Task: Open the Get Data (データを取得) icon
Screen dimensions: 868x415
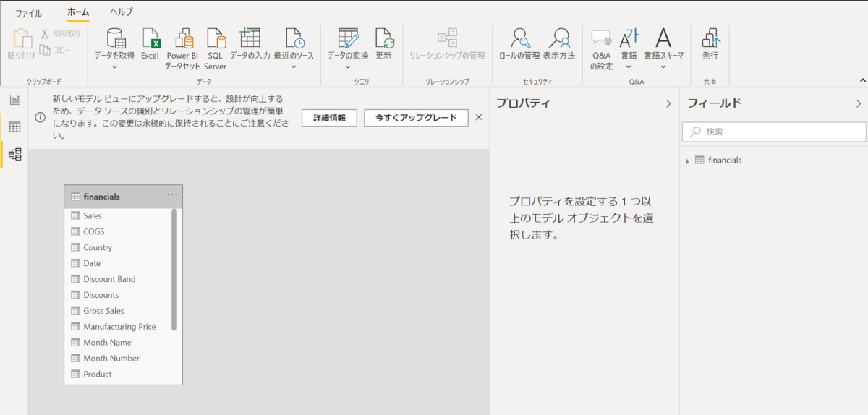Action: pyautogui.click(x=116, y=38)
